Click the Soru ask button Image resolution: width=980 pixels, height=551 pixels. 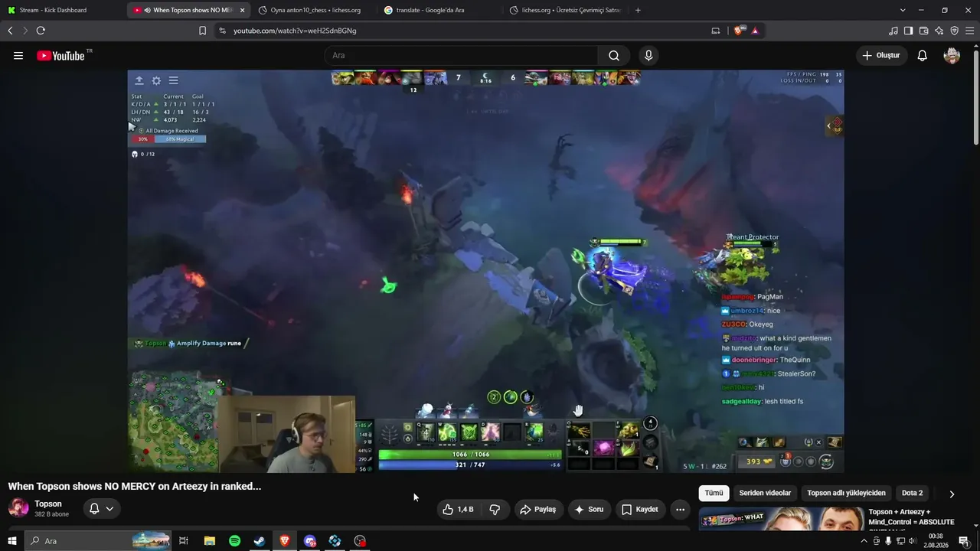coord(589,510)
